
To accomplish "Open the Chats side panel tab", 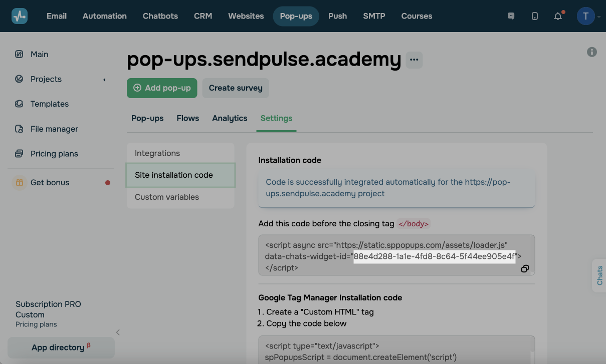I will 599,275.
